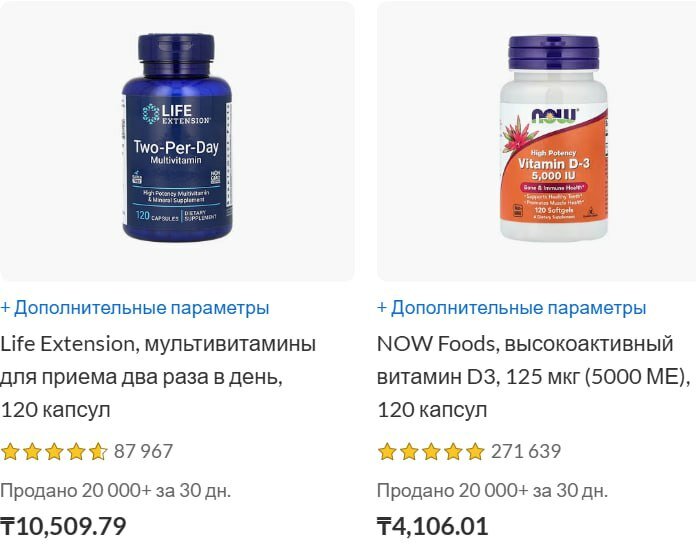696x551 pixels.
Task: Click the second star of NOW Foods rating
Action: click(409, 452)
